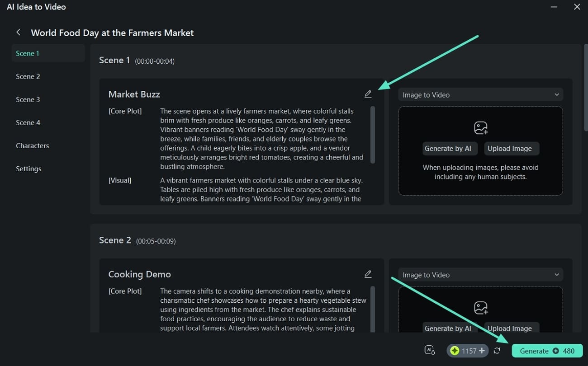Click the add image icon in Scene 2
The width and height of the screenshot is (588, 366).
coord(481,308)
